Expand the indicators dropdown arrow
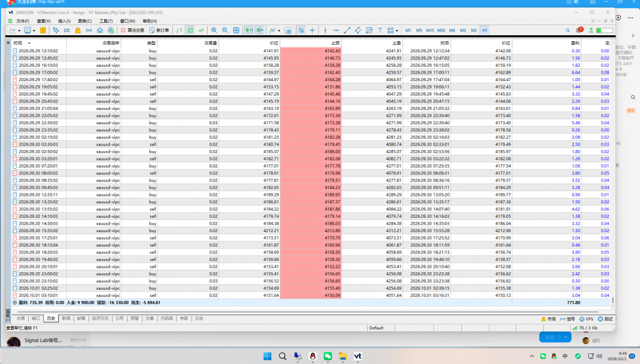Image resolution: width=640 pixels, height=364 pixels. 279,30
